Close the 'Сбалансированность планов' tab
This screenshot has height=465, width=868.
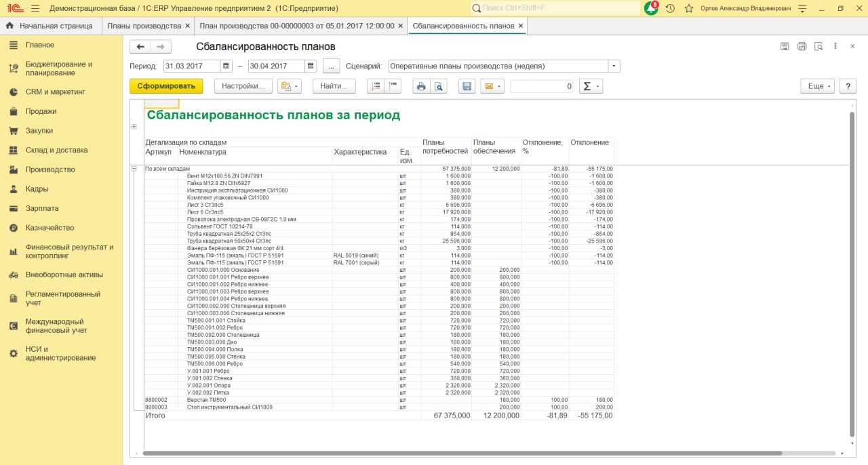tap(521, 26)
